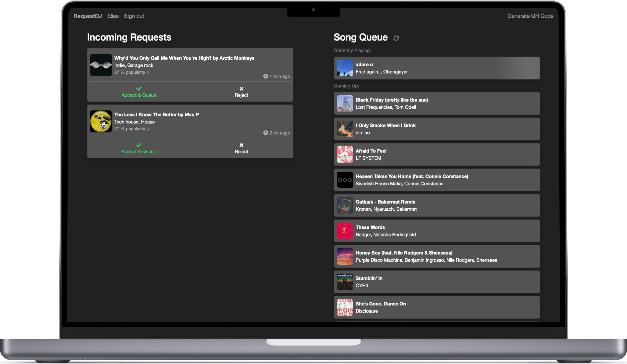Click the Lost Frequencies, Tom Odell artist line
This screenshot has height=364, width=627.
point(386,107)
